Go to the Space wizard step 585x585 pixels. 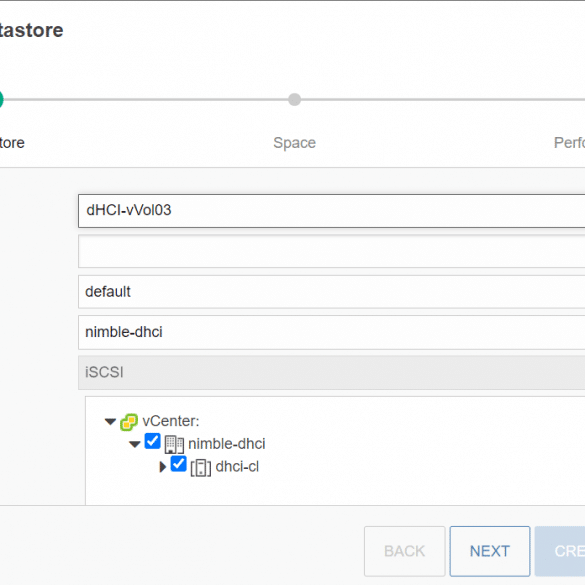pos(294,143)
